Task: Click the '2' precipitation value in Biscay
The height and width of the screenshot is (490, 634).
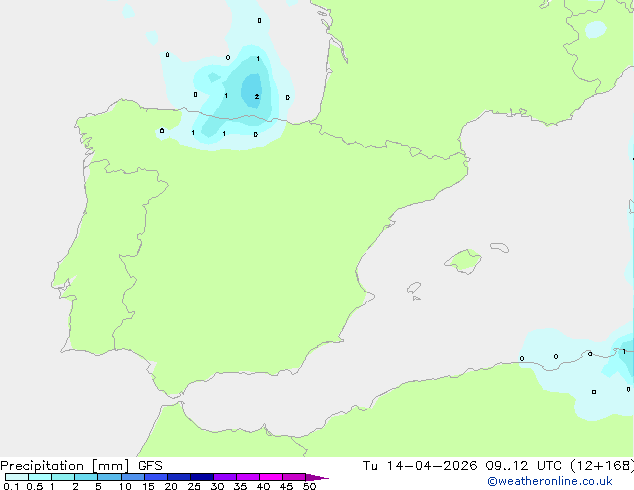Action: click(257, 97)
